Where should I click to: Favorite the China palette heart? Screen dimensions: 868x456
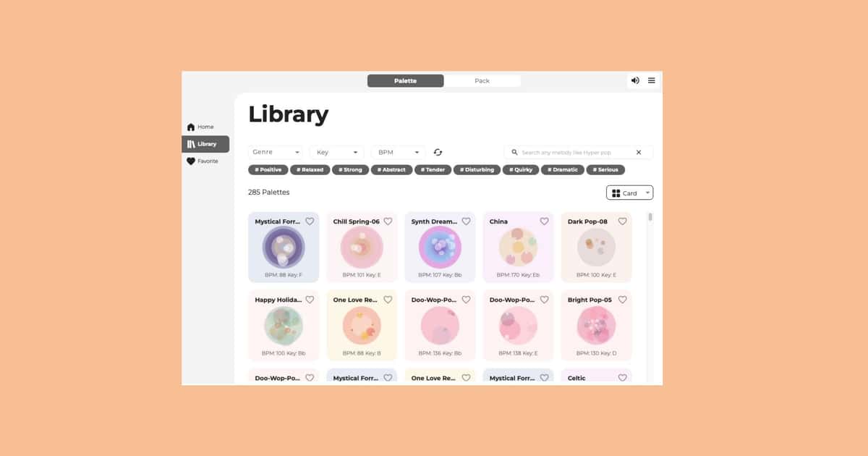[x=544, y=221]
